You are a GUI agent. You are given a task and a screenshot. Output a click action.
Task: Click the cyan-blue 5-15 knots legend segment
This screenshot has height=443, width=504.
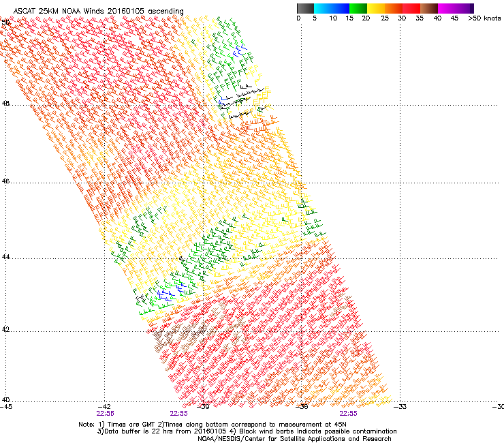[x=332, y=8]
